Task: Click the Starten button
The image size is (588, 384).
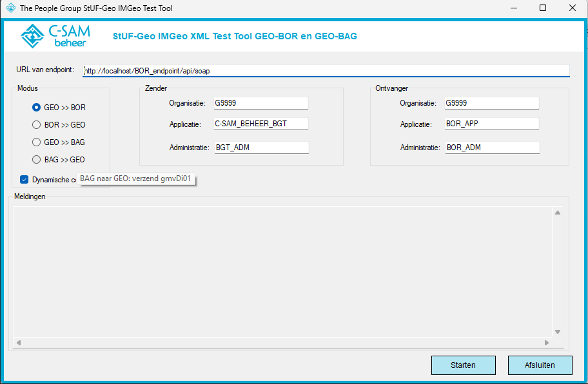Action: (x=464, y=365)
